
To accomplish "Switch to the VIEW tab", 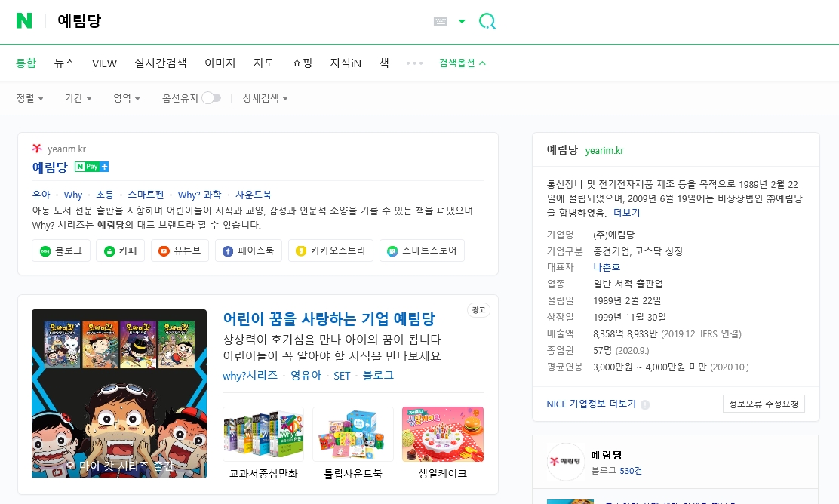I will [x=104, y=63].
